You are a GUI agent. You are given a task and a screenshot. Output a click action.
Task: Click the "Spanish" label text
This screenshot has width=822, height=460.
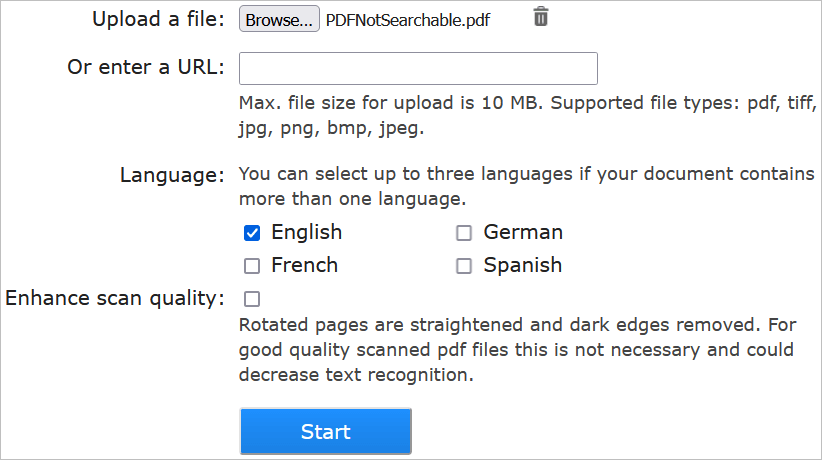coord(522,265)
